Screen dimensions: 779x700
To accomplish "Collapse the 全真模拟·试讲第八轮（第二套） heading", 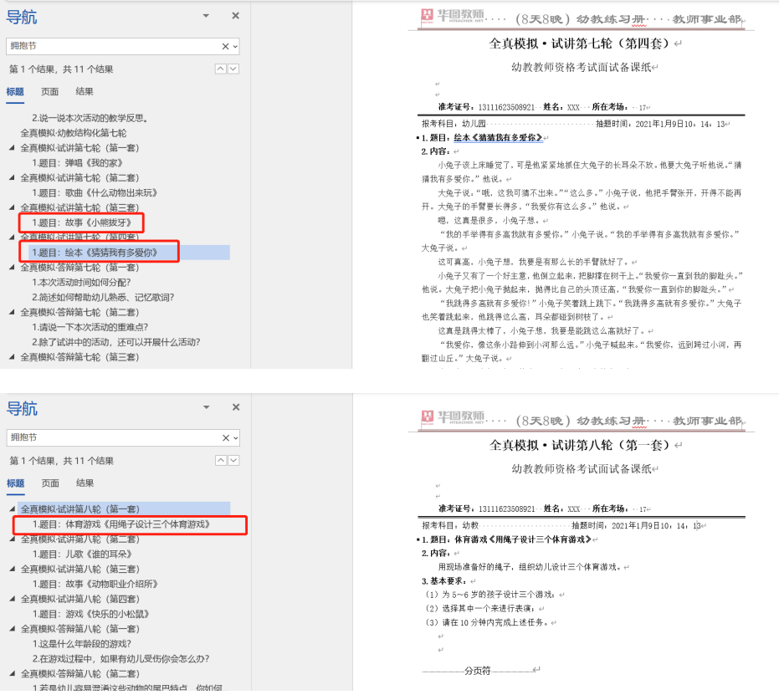I will (12, 539).
